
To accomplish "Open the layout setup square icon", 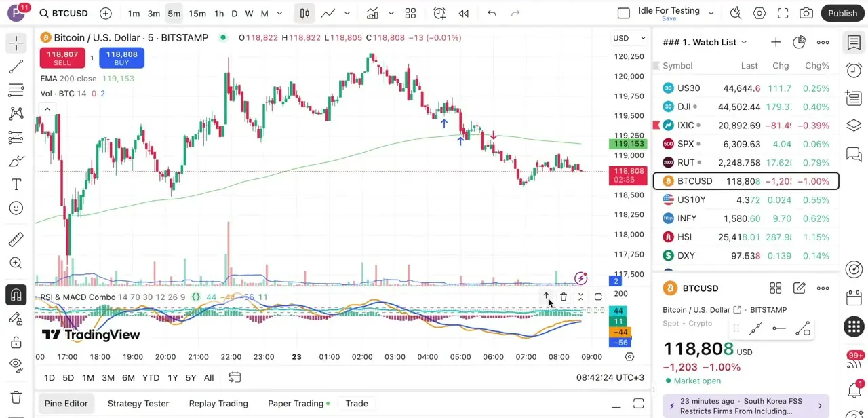I will click(x=624, y=13).
